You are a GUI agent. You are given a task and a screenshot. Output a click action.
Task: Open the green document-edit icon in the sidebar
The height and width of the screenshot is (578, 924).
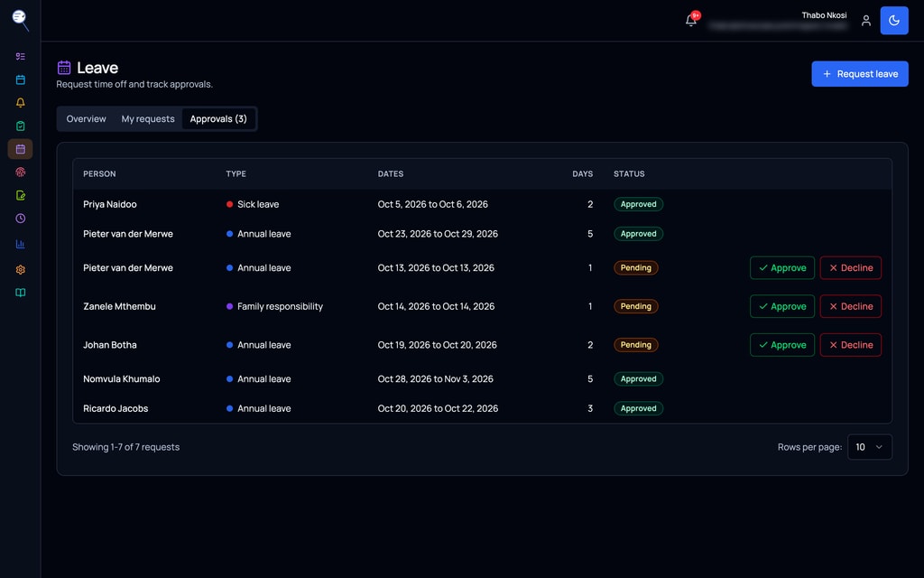click(x=20, y=195)
